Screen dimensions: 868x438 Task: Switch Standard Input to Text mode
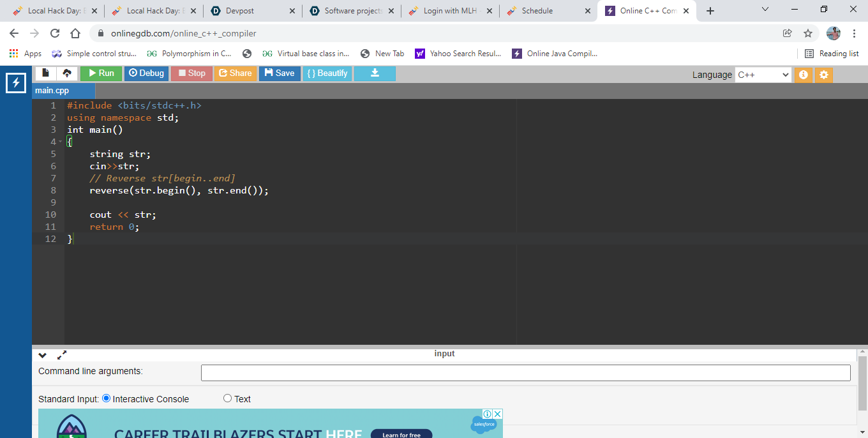[x=227, y=398]
